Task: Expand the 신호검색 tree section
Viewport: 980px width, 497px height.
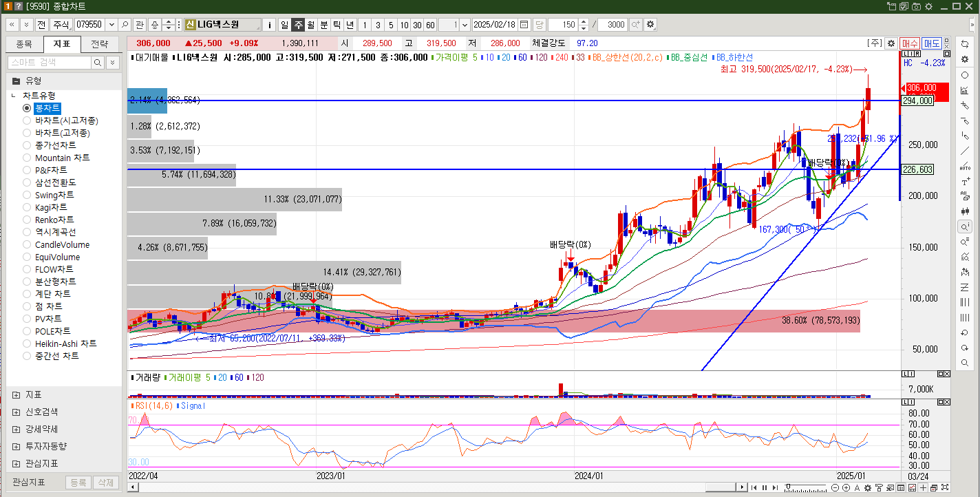Action: pos(16,412)
